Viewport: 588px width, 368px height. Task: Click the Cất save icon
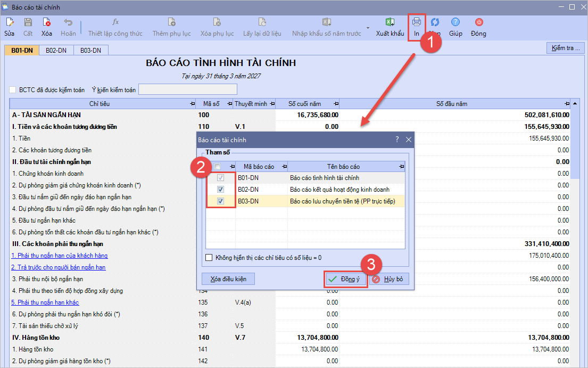coord(28,22)
